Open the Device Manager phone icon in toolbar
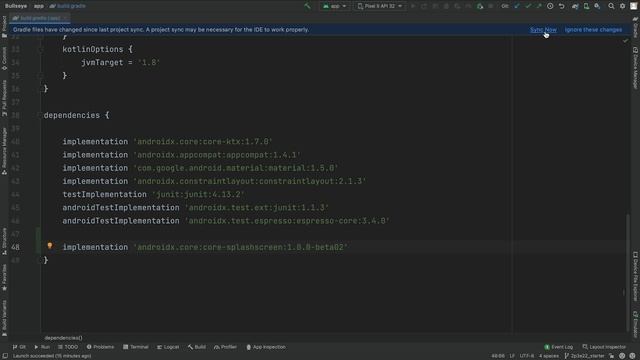 pyautogui.click(x=586, y=6)
